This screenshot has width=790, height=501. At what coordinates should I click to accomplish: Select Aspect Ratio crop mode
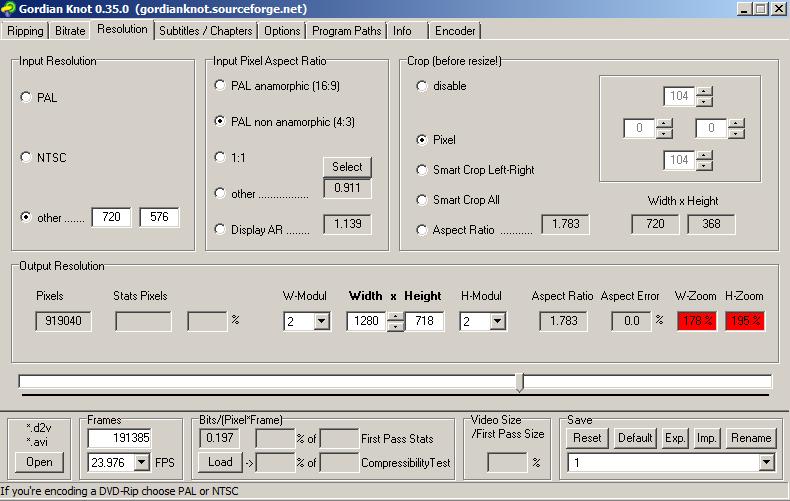pos(422,230)
